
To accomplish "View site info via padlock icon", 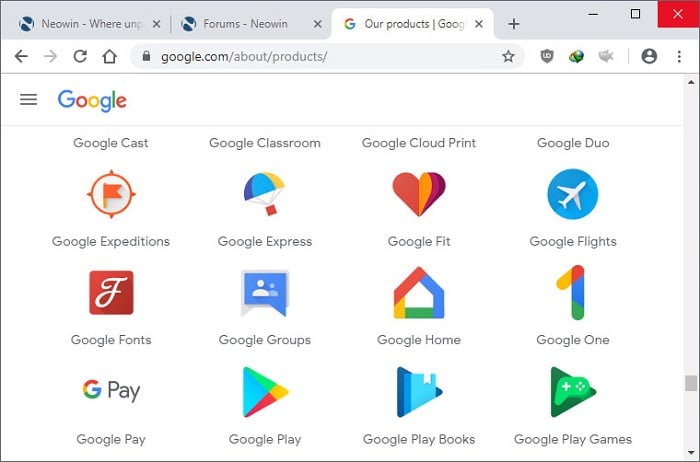I will tap(146, 56).
